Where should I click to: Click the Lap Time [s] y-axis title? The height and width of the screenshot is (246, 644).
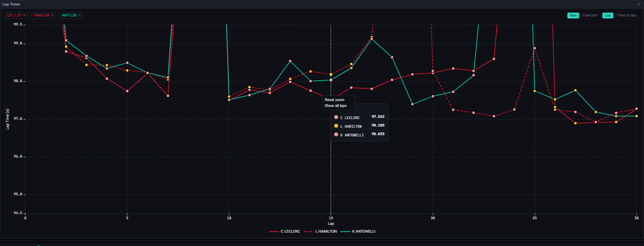click(x=7, y=119)
